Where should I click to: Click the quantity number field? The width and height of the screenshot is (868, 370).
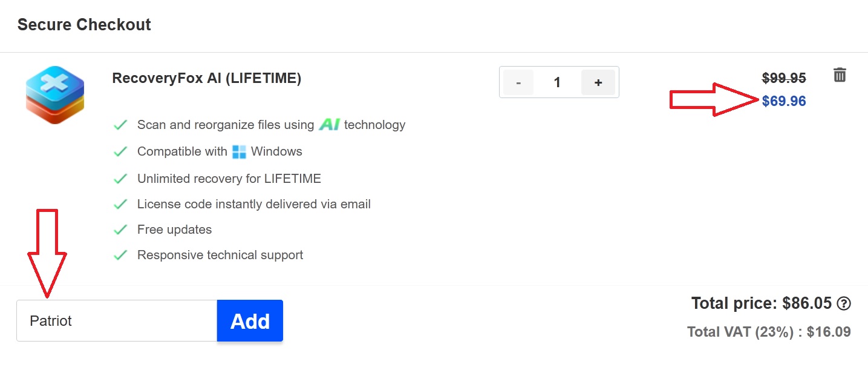[557, 82]
